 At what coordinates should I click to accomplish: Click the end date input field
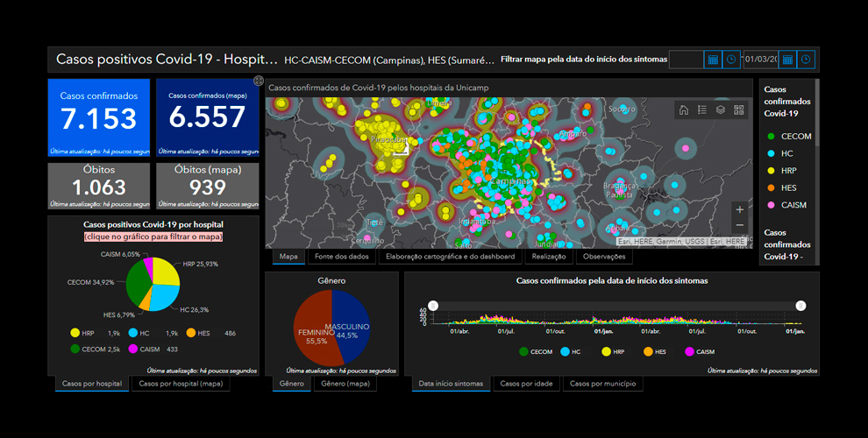click(759, 60)
